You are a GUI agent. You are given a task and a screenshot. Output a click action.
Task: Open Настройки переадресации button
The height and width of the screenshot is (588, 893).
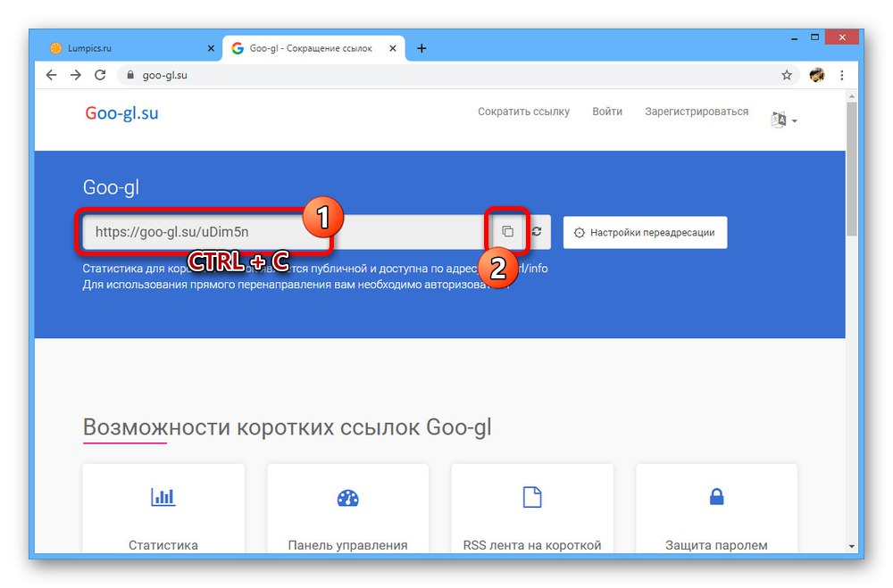pyautogui.click(x=645, y=232)
